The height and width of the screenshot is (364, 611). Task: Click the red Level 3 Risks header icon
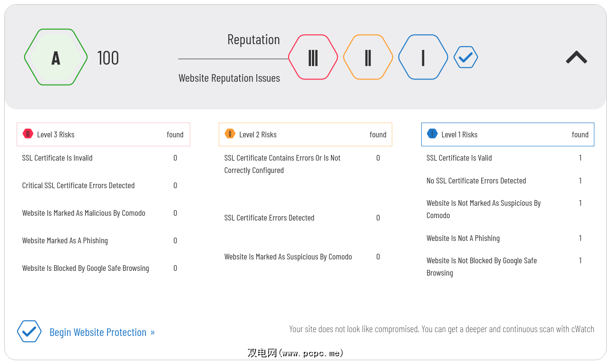[28, 134]
